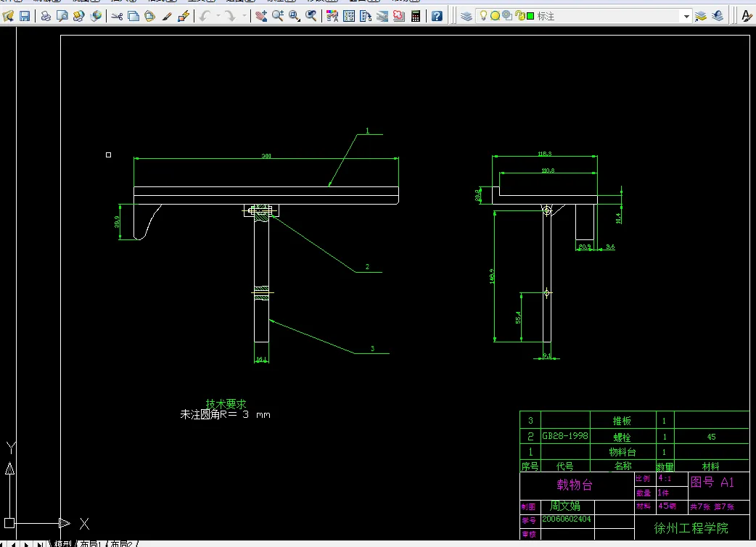Click the Layer Previous icon

pyautogui.click(x=718, y=16)
